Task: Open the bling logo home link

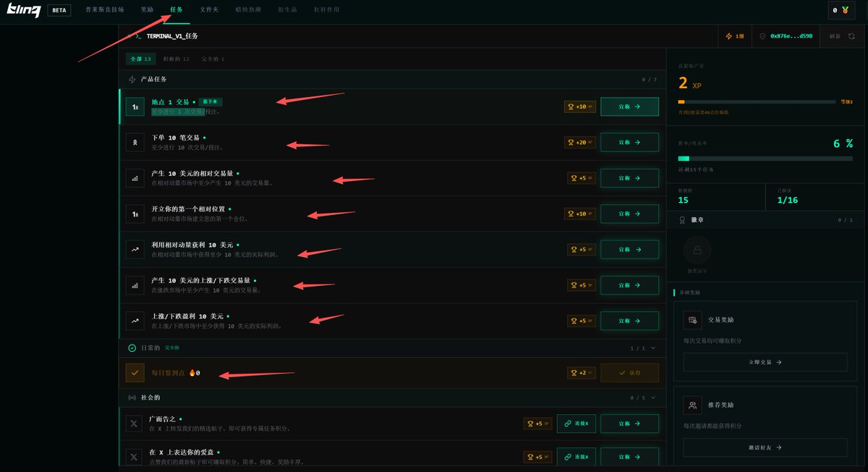Action: 22,10
